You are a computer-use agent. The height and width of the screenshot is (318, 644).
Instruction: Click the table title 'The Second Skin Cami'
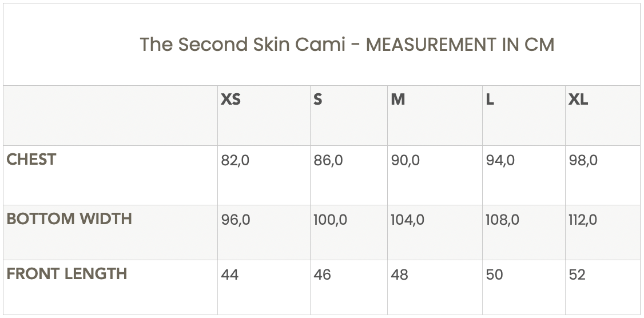pyautogui.click(x=243, y=45)
